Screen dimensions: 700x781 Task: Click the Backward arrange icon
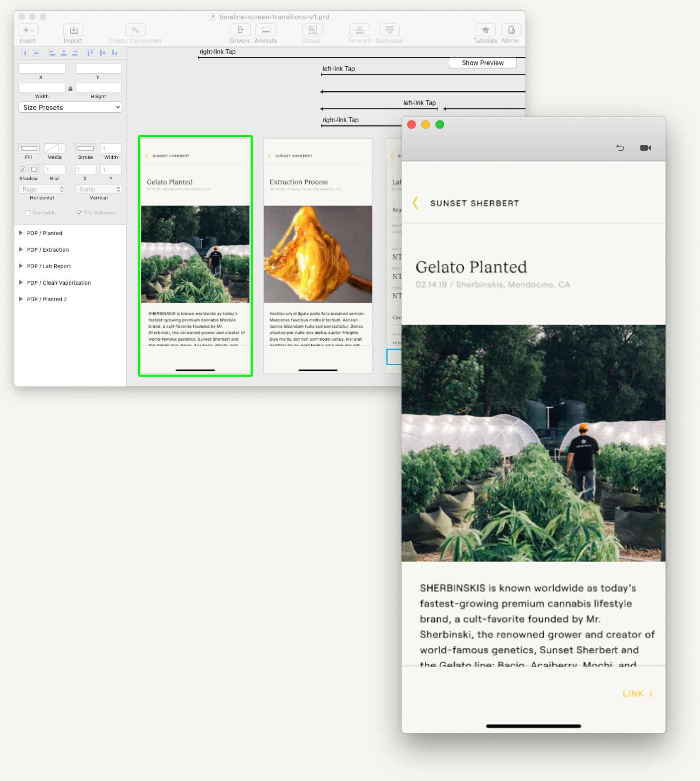pos(389,30)
